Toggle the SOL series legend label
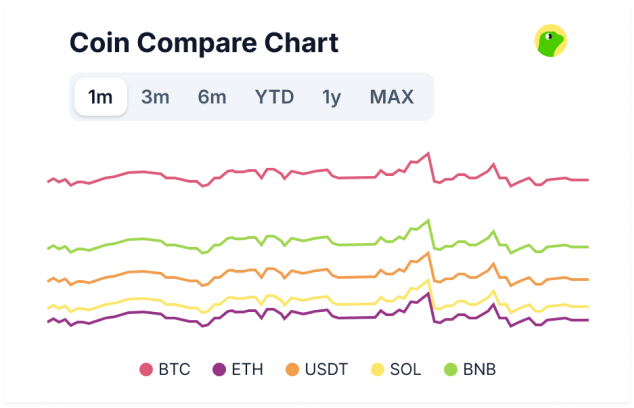Viewport: 634px width, 408px height. click(x=406, y=370)
